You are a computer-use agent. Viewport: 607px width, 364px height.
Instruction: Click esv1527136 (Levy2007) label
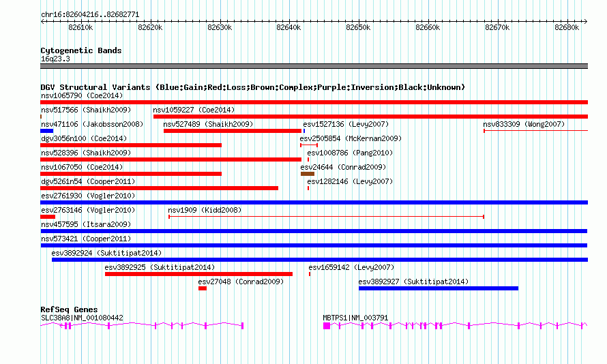tap(346, 124)
